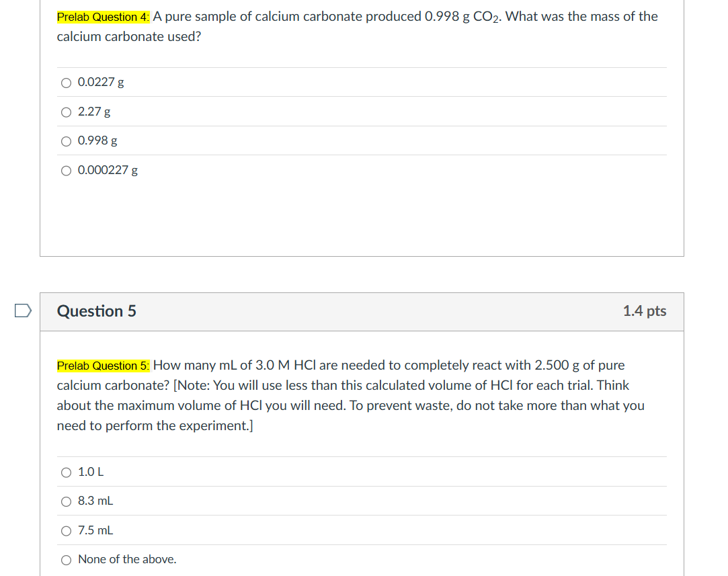Flag Question 5 for review
The height and width of the screenshot is (576, 728).
(x=22, y=309)
